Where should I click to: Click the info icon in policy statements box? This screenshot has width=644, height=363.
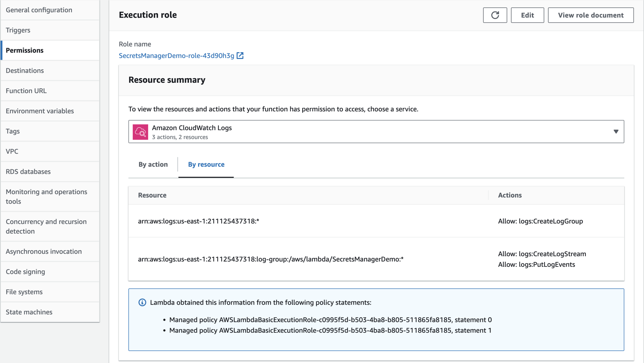pos(142,302)
